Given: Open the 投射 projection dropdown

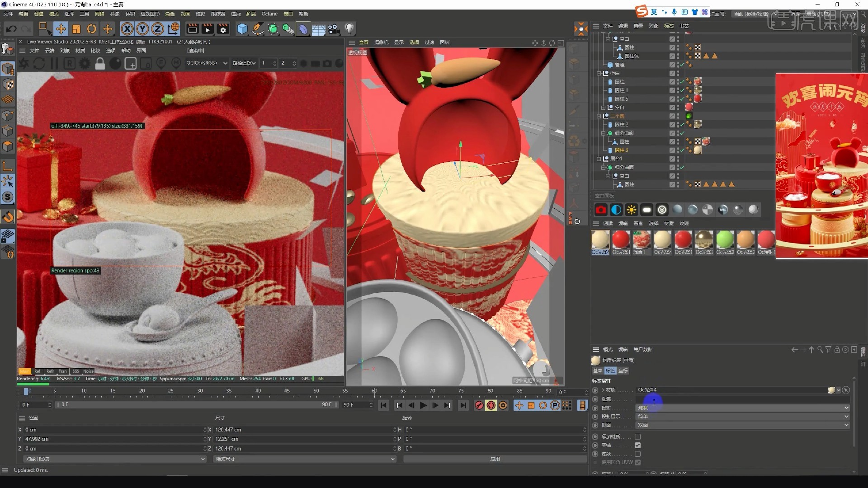Looking at the screenshot, I should [x=743, y=408].
